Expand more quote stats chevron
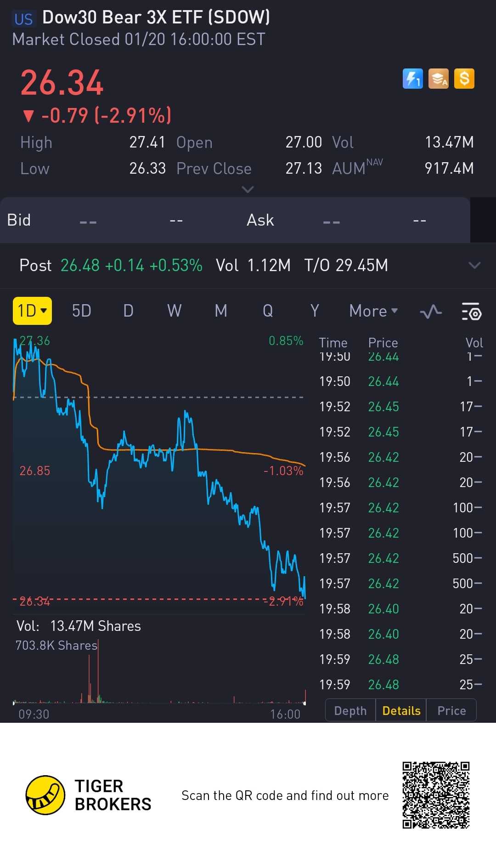 click(x=248, y=189)
